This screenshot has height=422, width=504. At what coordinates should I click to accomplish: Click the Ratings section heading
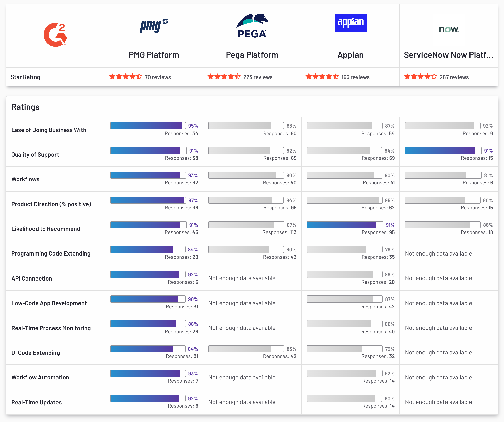[x=25, y=107]
